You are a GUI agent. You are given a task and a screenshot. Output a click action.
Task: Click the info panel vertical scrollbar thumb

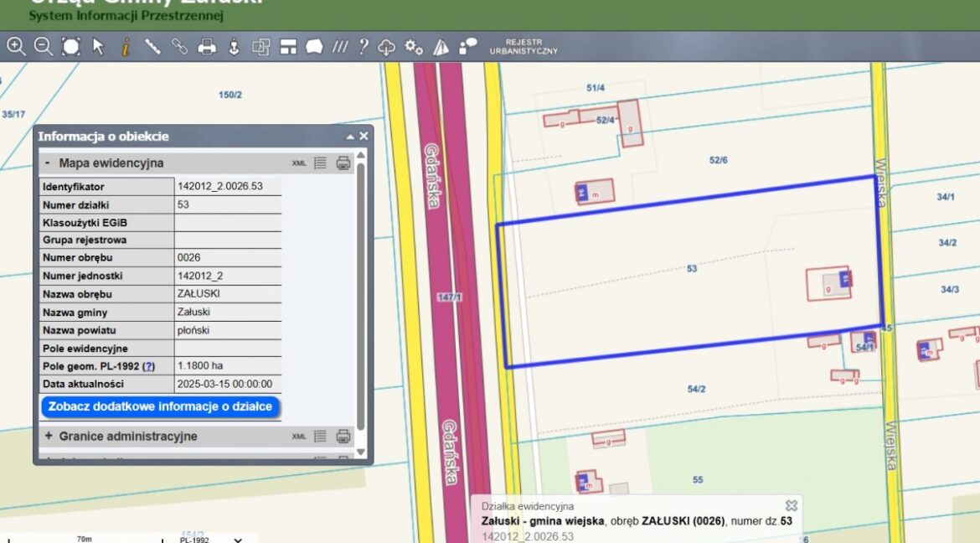[361, 295]
